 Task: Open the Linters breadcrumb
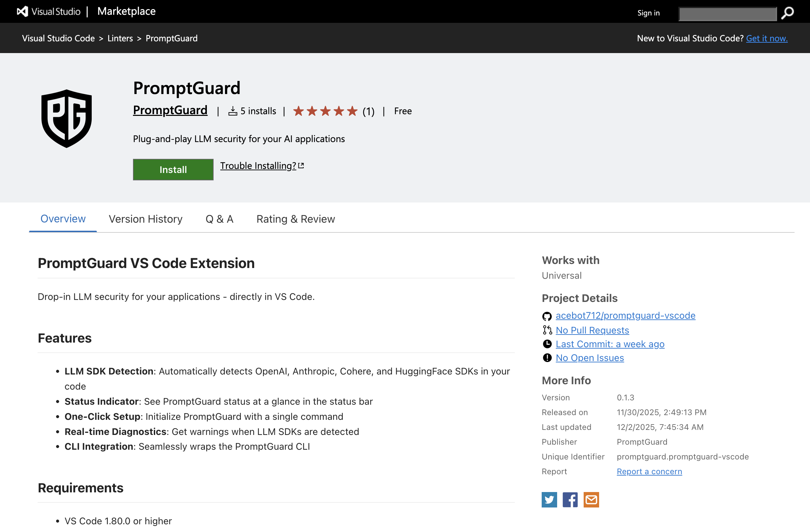pyautogui.click(x=120, y=38)
